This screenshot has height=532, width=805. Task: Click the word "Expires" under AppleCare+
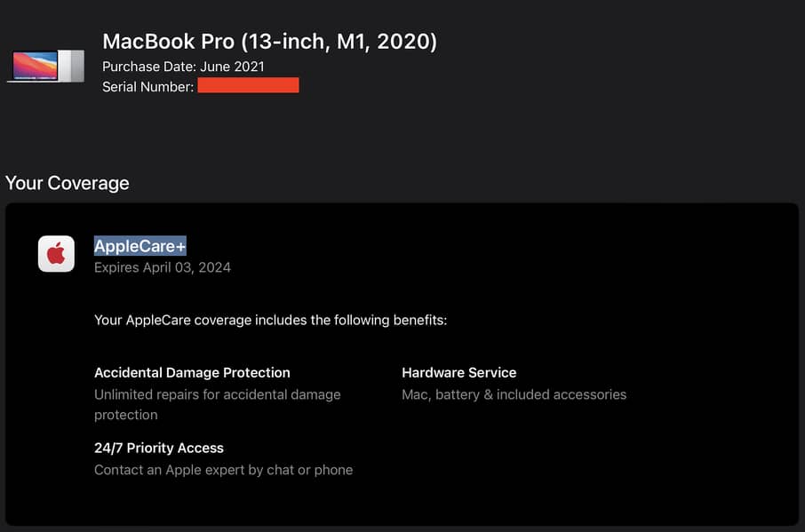point(116,267)
